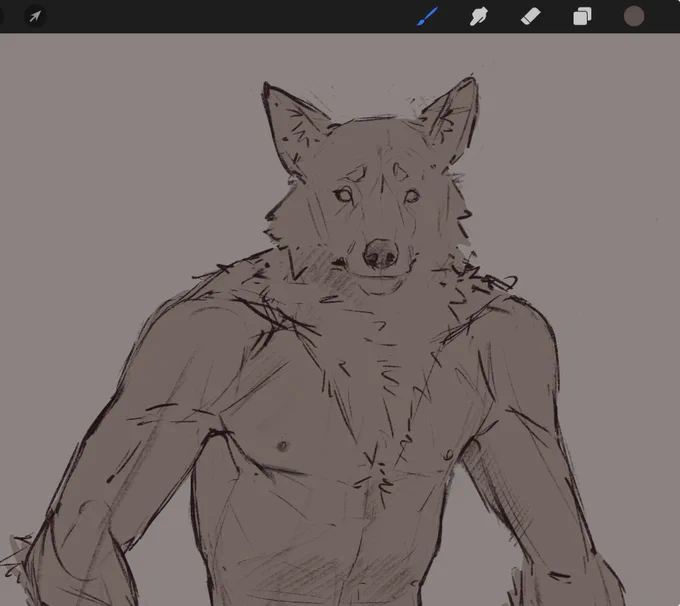Image resolution: width=680 pixels, height=606 pixels.
Task: Select the Transform arrow tool
Action: click(35, 16)
